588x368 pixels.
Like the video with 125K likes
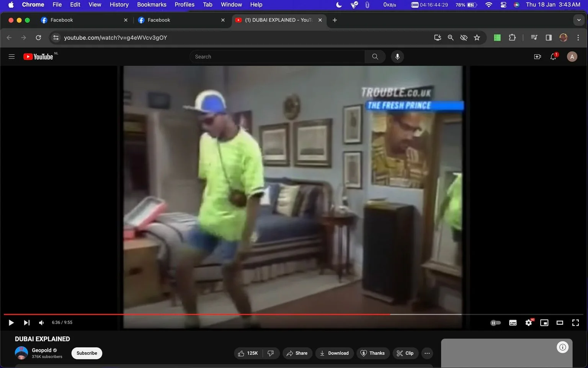[248, 353]
